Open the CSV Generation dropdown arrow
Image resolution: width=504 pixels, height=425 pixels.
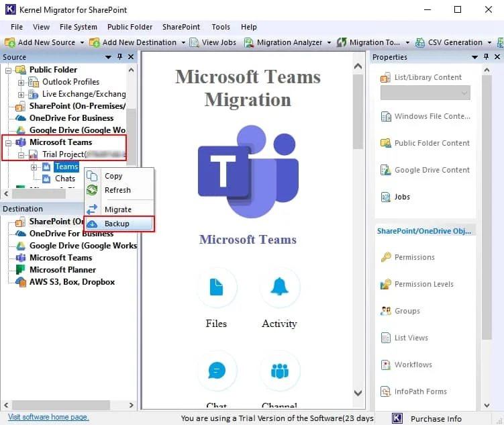click(x=489, y=42)
